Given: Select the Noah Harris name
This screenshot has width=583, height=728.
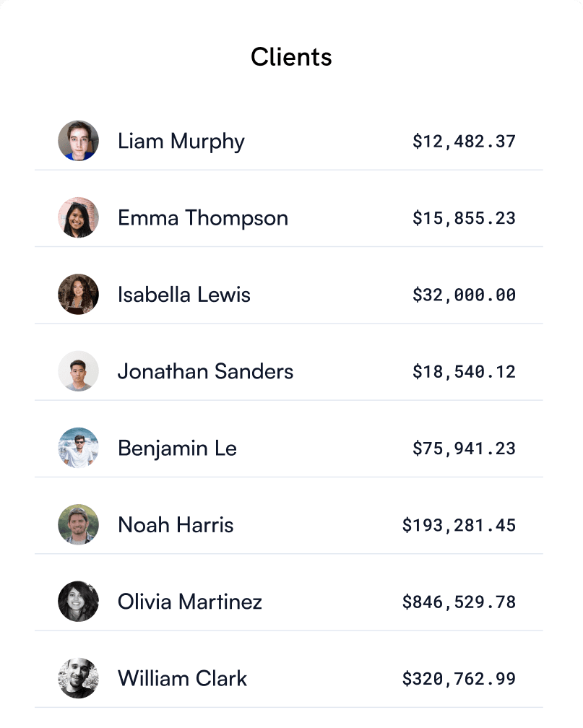Looking at the screenshot, I should coord(176,524).
